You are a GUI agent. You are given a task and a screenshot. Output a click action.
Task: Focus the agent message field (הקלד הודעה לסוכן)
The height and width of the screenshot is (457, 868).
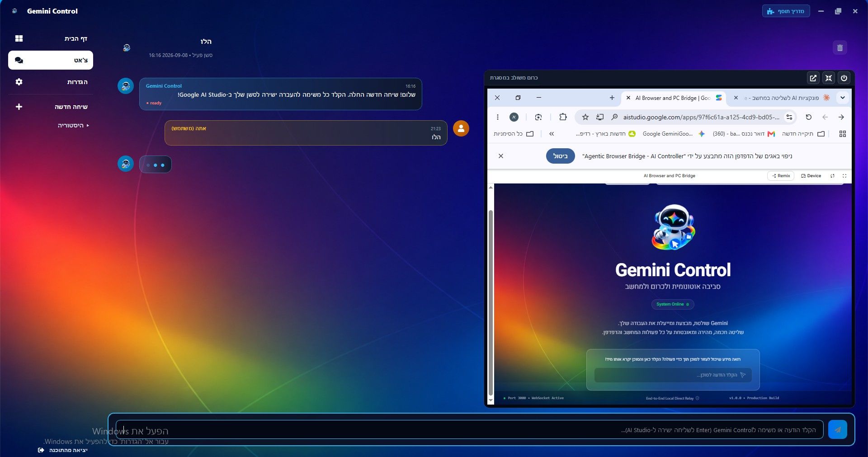(673, 375)
